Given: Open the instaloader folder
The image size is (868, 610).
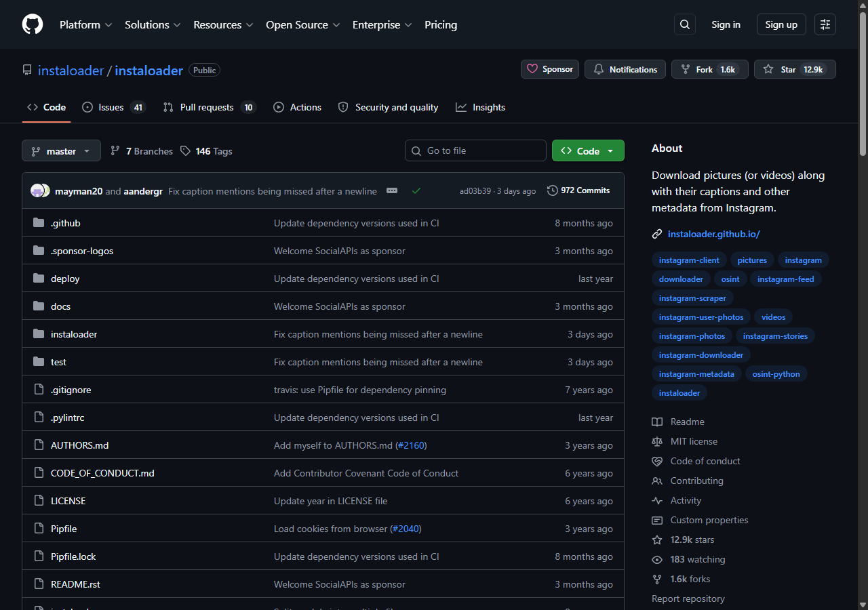Looking at the screenshot, I should click(74, 334).
